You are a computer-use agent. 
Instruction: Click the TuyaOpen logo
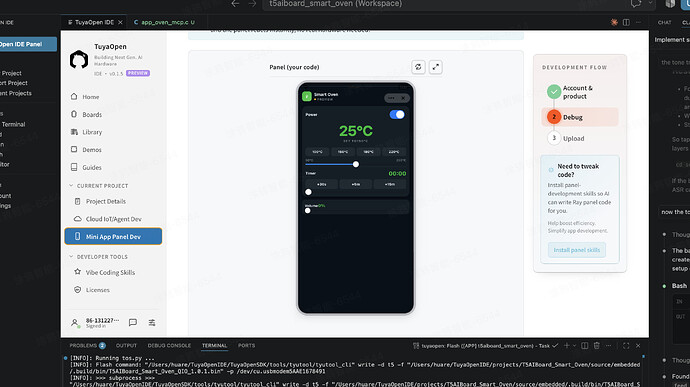tap(79, 59)
